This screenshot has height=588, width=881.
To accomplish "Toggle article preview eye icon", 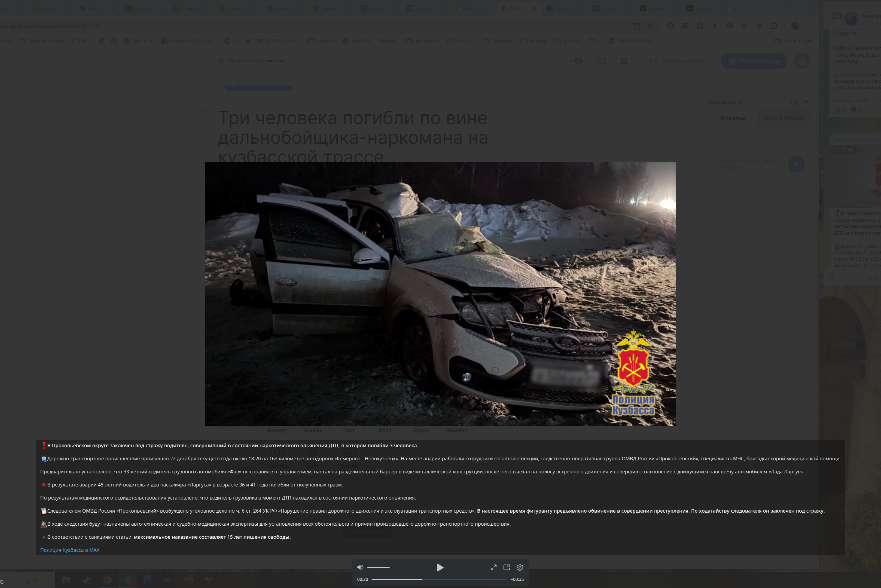I will (x=578, y=61).
